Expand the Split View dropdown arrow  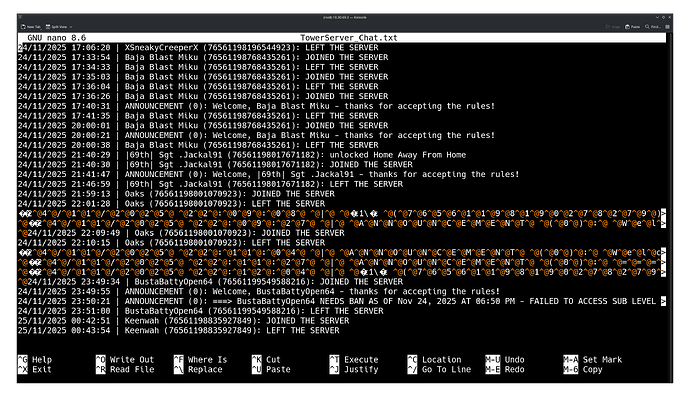click(x=71, y=27)
